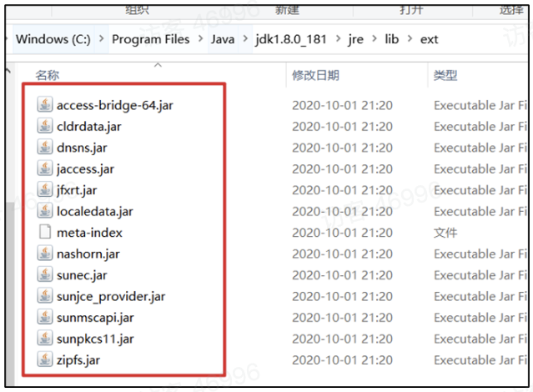Open the chevron dropdown after Java

(244, 39)
